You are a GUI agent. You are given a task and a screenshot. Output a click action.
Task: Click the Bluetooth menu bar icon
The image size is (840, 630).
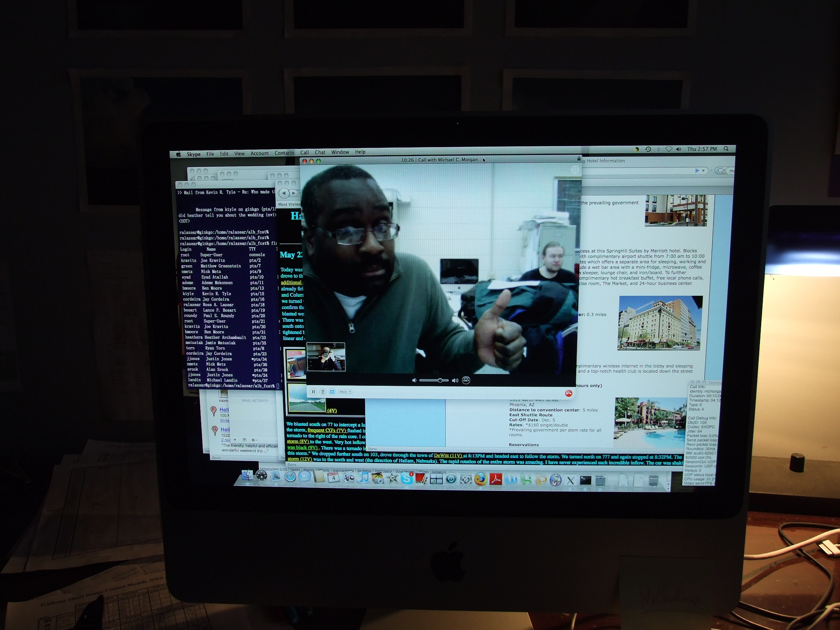coord(659,149)
